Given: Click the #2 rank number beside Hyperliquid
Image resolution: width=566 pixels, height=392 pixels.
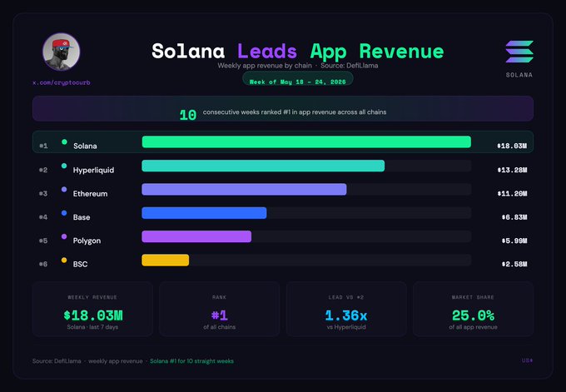Looking at the screenshot, I should [x=43, y=170].
